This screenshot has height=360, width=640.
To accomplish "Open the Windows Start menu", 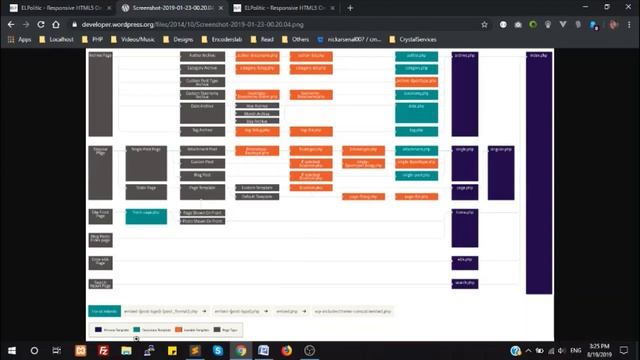I will pos(12,351).
